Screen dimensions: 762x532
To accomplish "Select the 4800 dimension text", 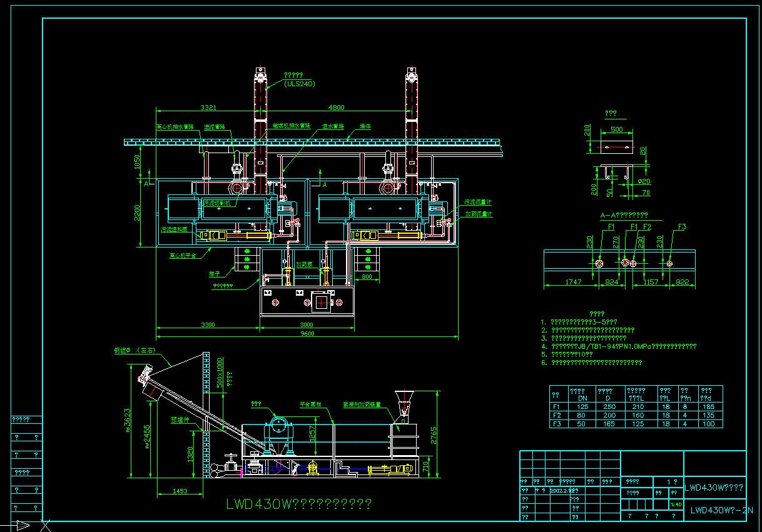I will point(337,108).
